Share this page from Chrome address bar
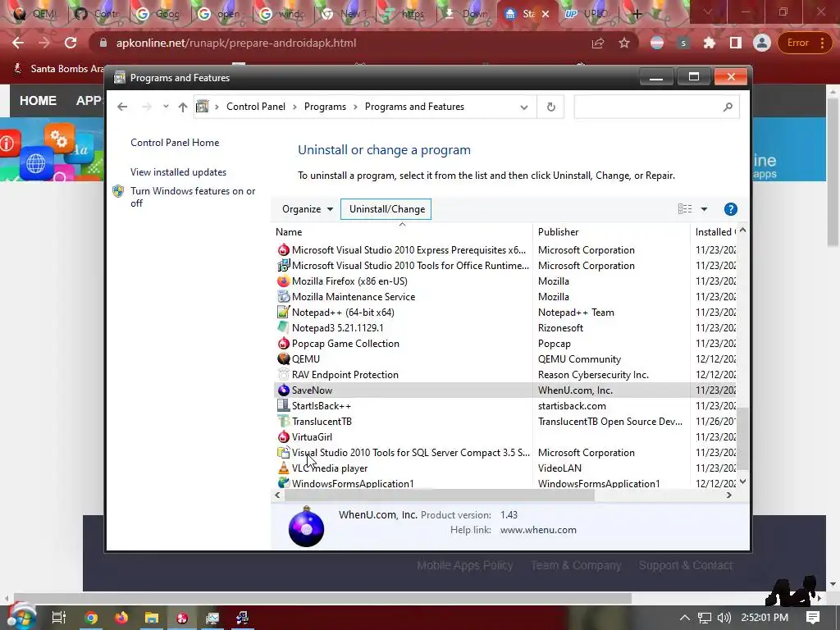This screenshot has height=630, width=840. (598, 43)
